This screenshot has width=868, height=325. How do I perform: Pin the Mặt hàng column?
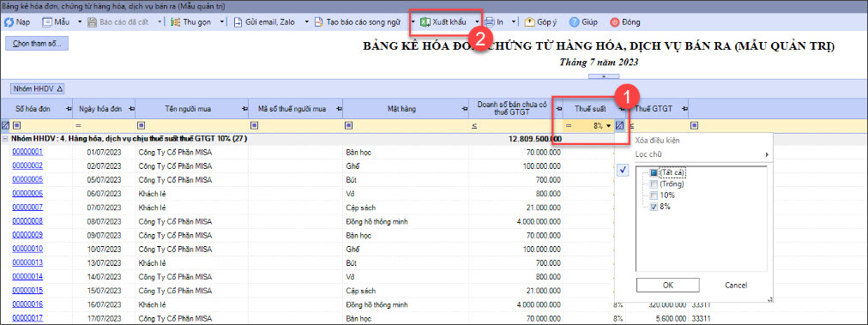464,109
